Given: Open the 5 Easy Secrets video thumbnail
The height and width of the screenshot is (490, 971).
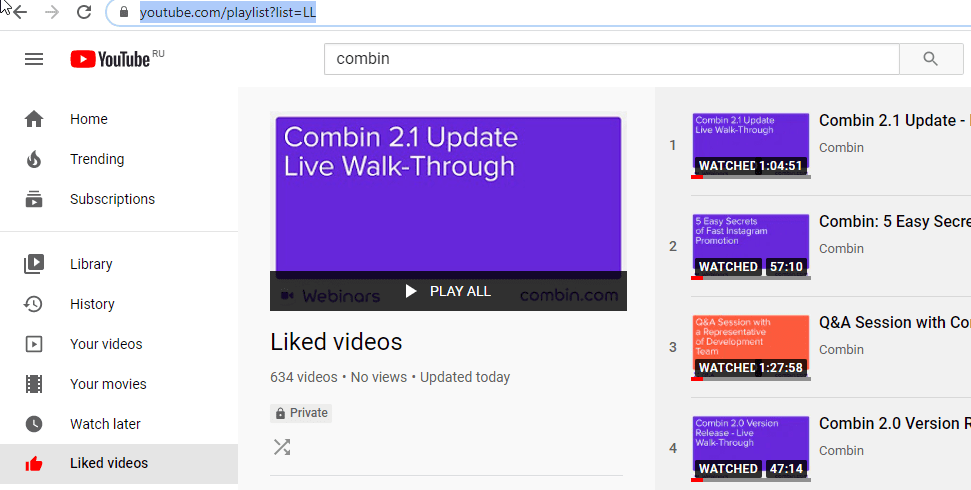Looking at the screenshot, I should pos(751,247).
